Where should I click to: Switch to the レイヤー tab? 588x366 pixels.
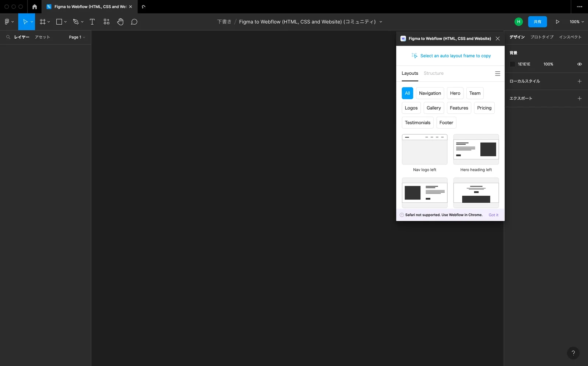click(22, 37)
